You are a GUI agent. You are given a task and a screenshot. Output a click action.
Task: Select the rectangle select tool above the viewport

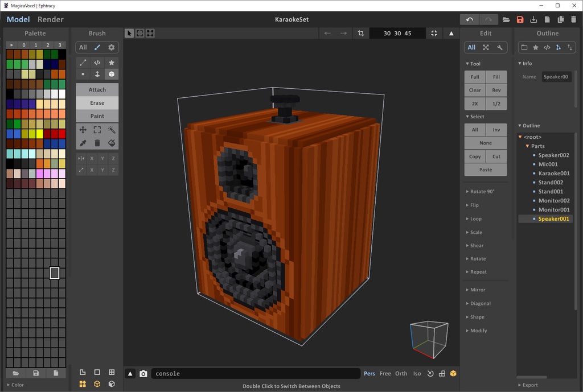coord(139,33)
